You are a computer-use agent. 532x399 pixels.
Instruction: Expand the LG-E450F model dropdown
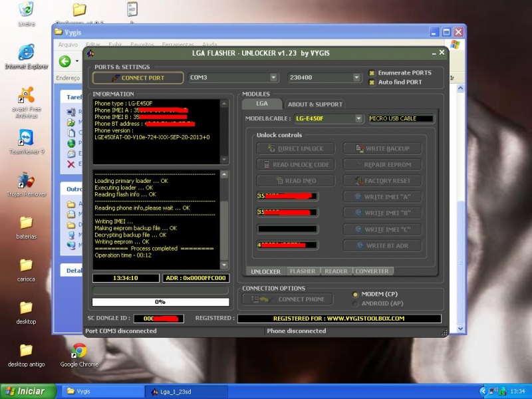(358, 118)
